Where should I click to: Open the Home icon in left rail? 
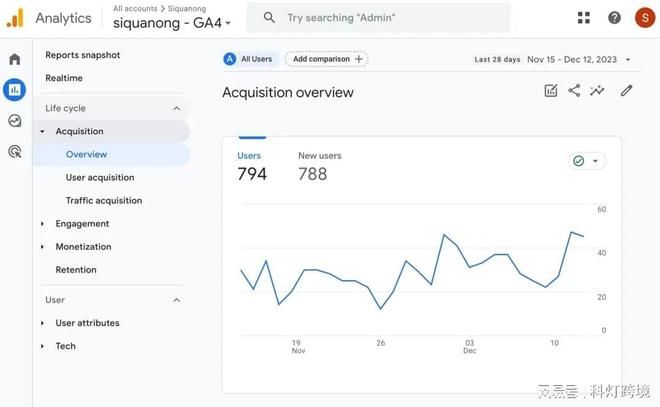click(14, 60)
